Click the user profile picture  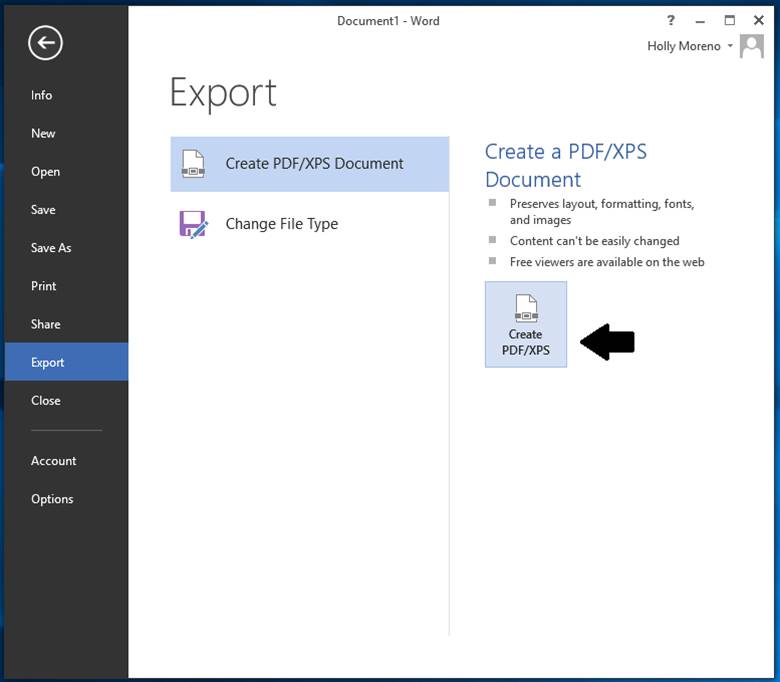752,46
